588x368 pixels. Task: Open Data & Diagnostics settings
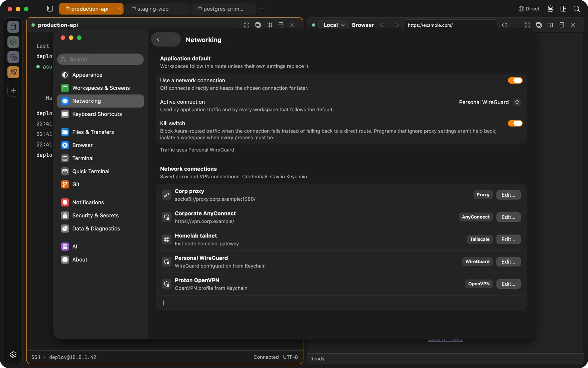click(x=100, y=228)
